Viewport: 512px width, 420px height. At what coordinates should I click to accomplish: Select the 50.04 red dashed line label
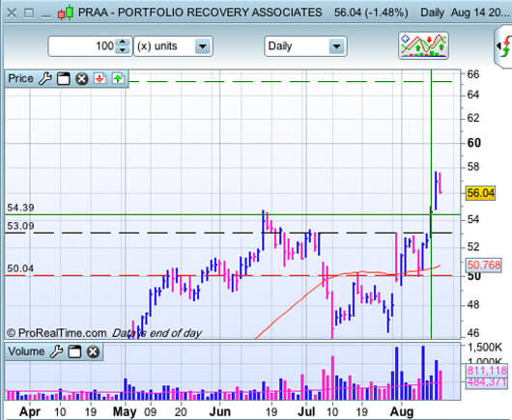(x=20, y=268)
